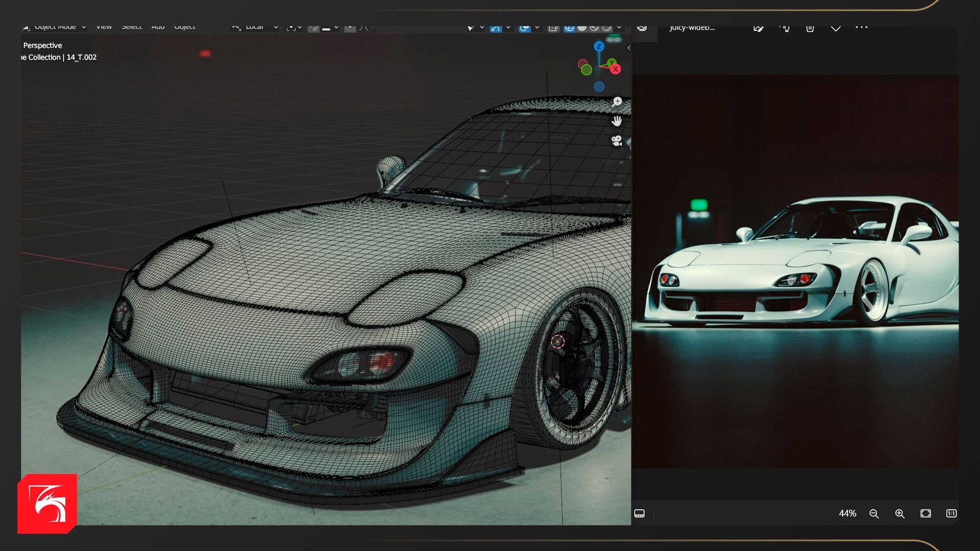Click the edit image icon in viewer

pyautogui.click(x=758, y=28)
